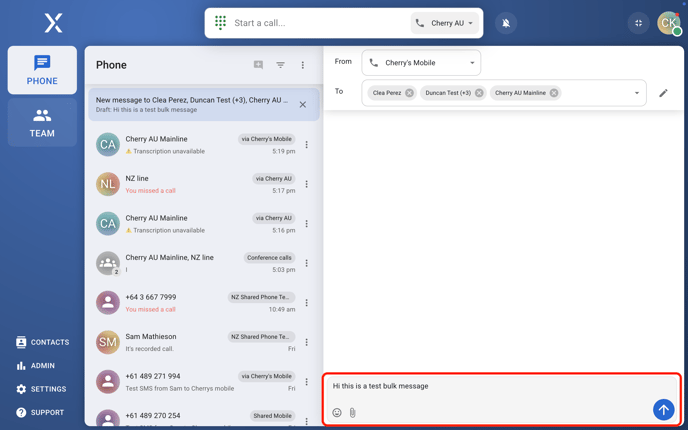Open Contacts from the sidebar

coord(43,342)
